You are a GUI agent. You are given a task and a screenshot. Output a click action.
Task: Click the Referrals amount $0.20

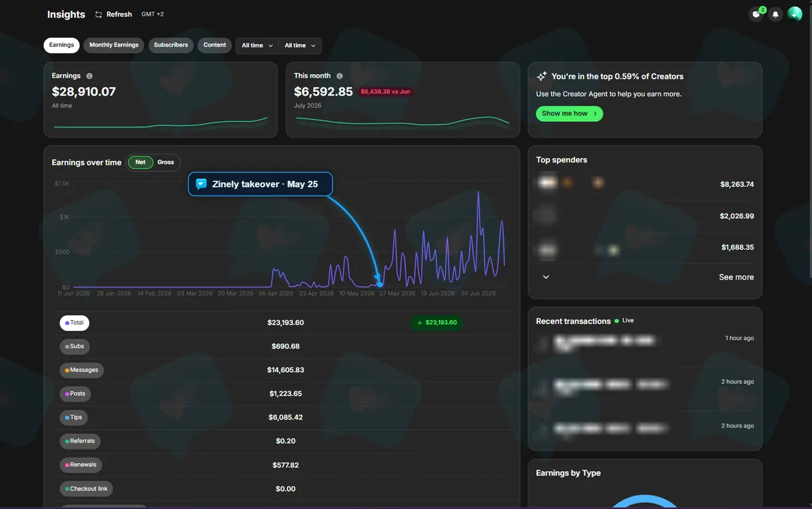pos(286,441)
